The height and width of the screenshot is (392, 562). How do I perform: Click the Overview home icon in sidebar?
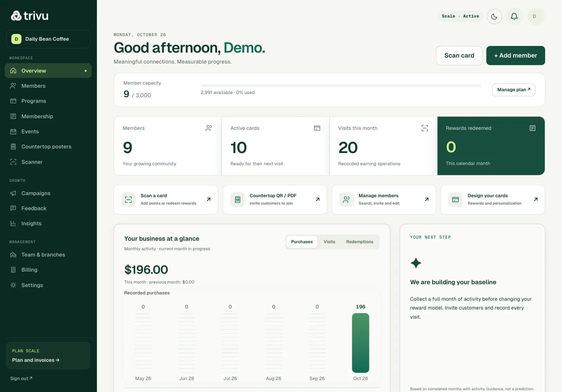[13, 71]
